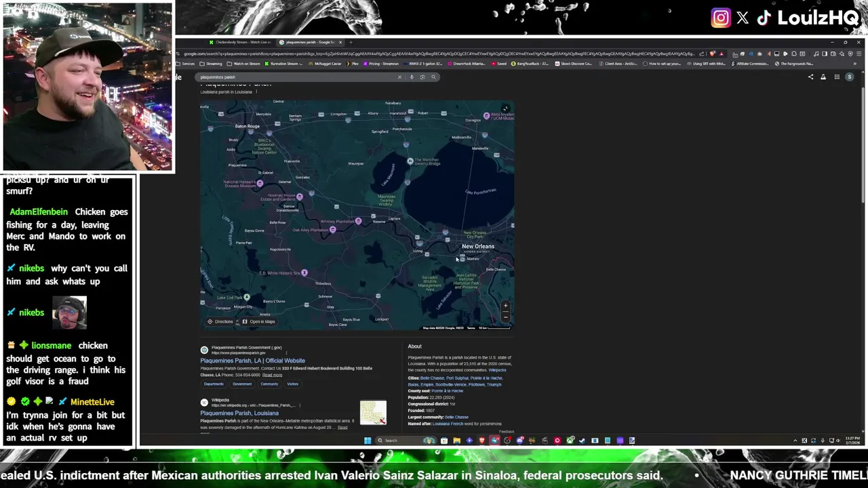868x488 pixels.
Task: Open the Pricing - Streamrun bookmark
Action: pyautogui.click(x=381, y=64)
